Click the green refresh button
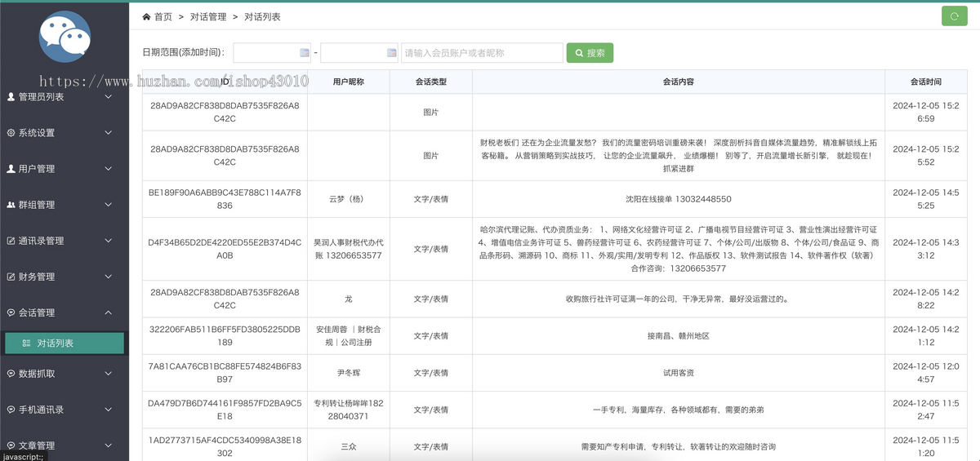The height and width of the screenshot is (461, 980). click(954, 16)
